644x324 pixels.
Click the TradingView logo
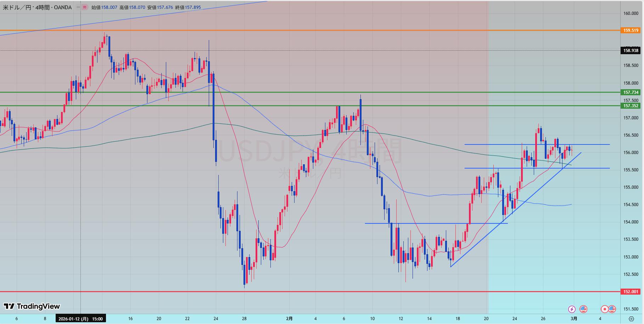pos(32,306)
